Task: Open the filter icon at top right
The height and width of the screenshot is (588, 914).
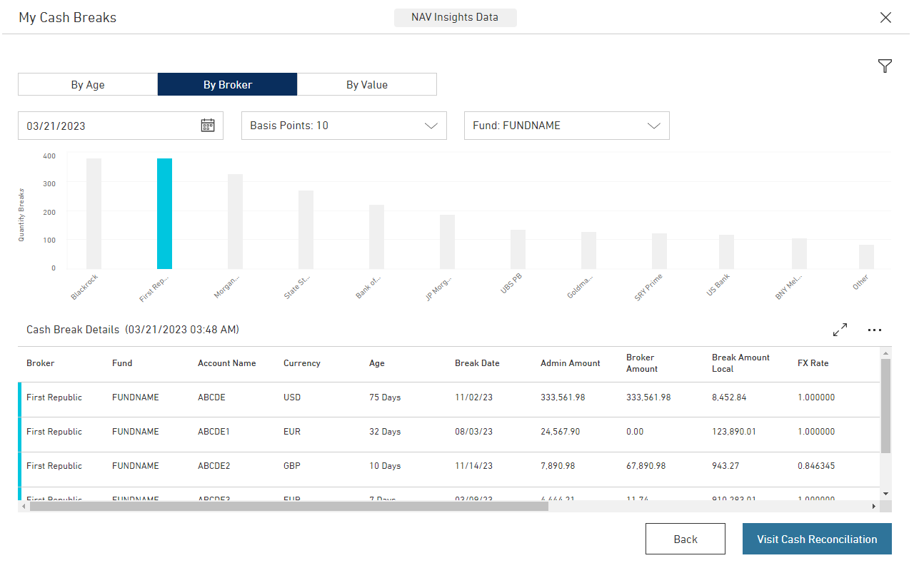Action: [x=885, y=66]
